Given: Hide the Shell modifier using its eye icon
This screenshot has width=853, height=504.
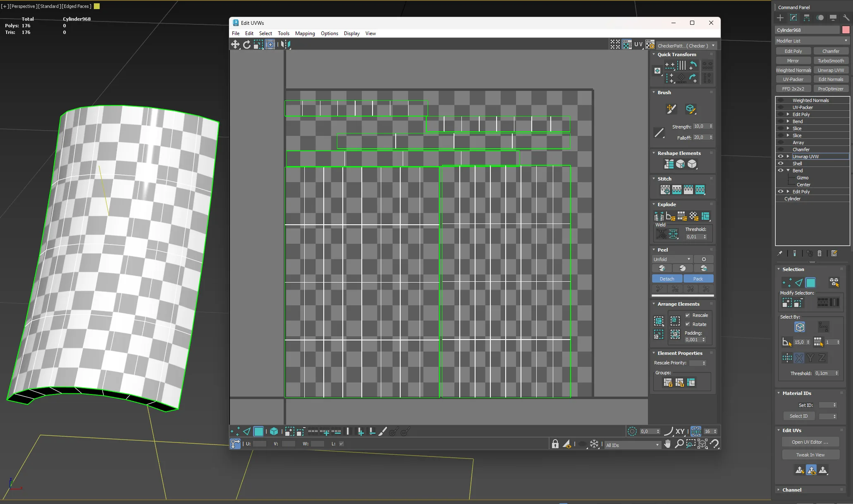Looking at the screenshot, I should tap(781, 164).
